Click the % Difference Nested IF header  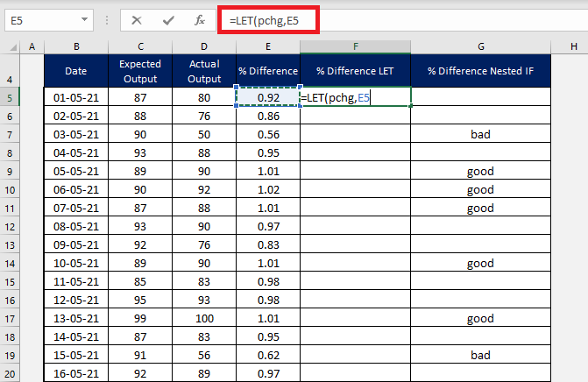coord(481,71)
